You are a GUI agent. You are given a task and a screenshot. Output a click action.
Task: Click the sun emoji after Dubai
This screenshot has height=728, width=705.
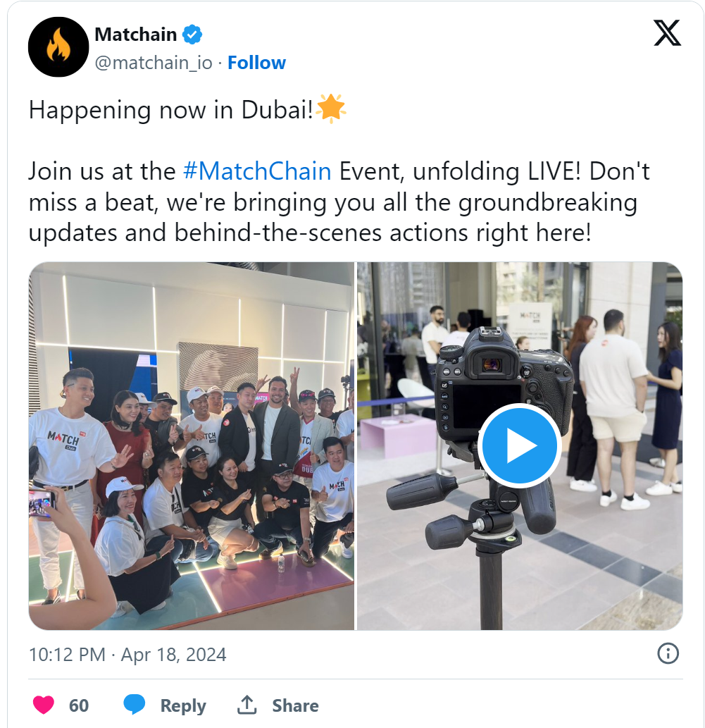330,109
